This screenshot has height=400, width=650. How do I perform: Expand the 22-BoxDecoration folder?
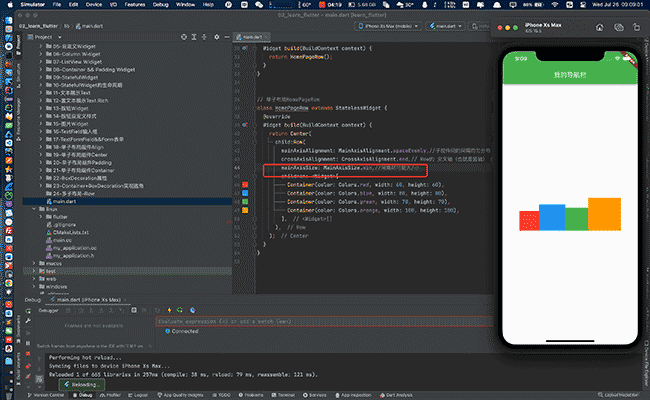pyautogui.click(x=41, y=178)
